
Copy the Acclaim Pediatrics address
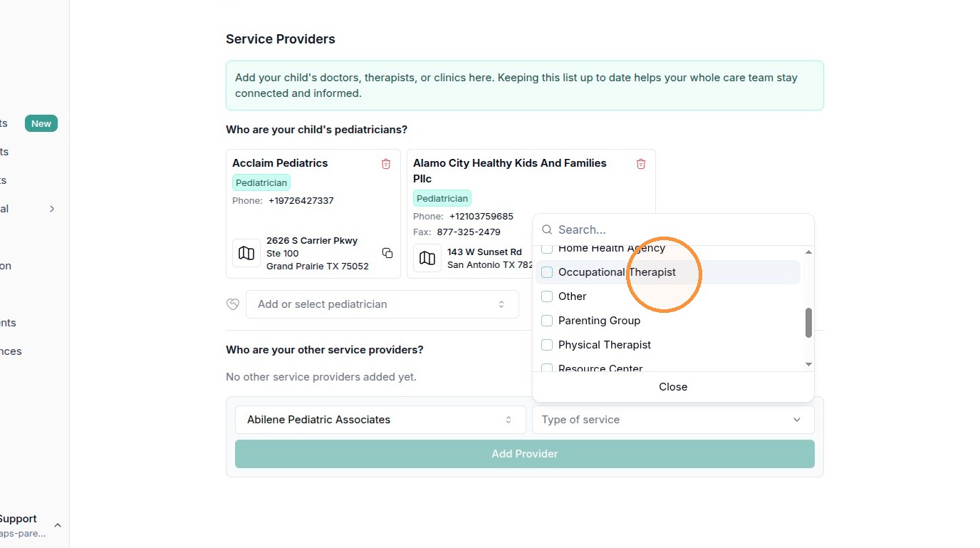[x=387, y=253]
